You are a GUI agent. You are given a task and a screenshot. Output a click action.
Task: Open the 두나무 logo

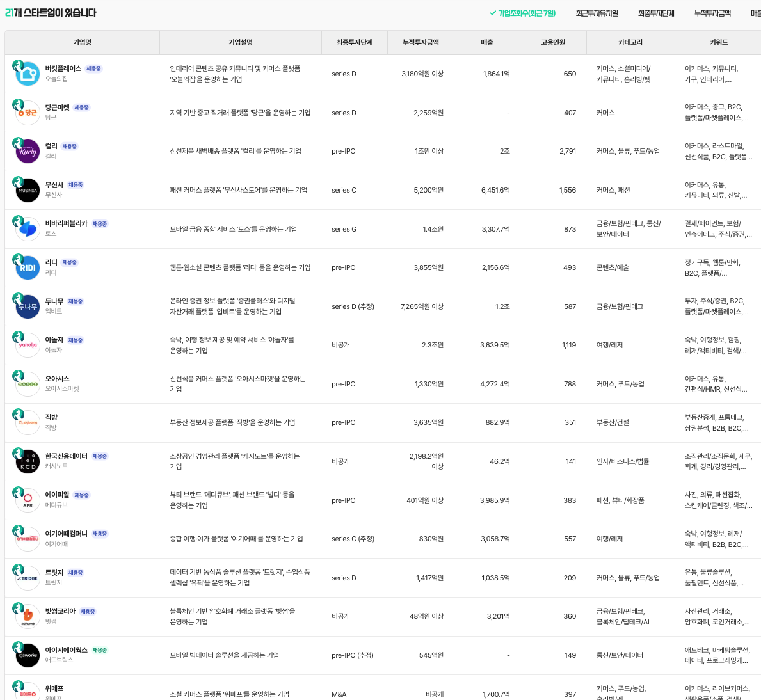pyautogui.click(x=28, y=306)
